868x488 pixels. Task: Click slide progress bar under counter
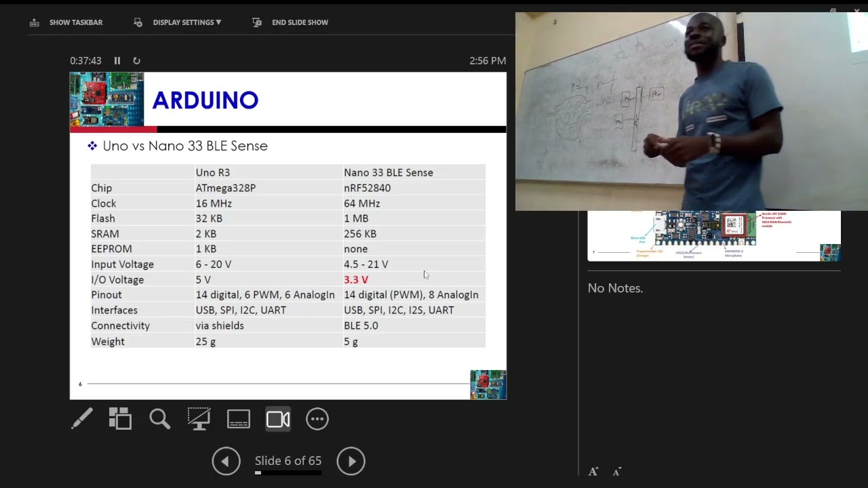pos(288,473)
